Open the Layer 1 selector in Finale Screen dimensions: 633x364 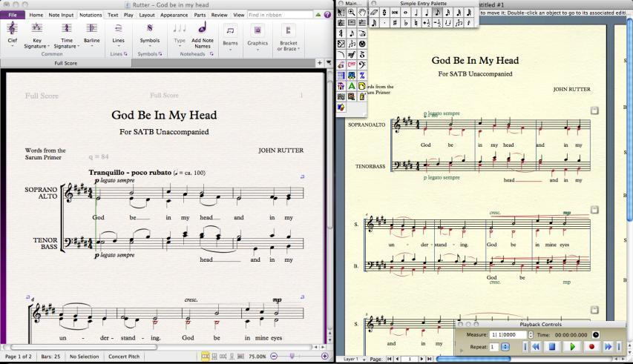coord(354,359)
